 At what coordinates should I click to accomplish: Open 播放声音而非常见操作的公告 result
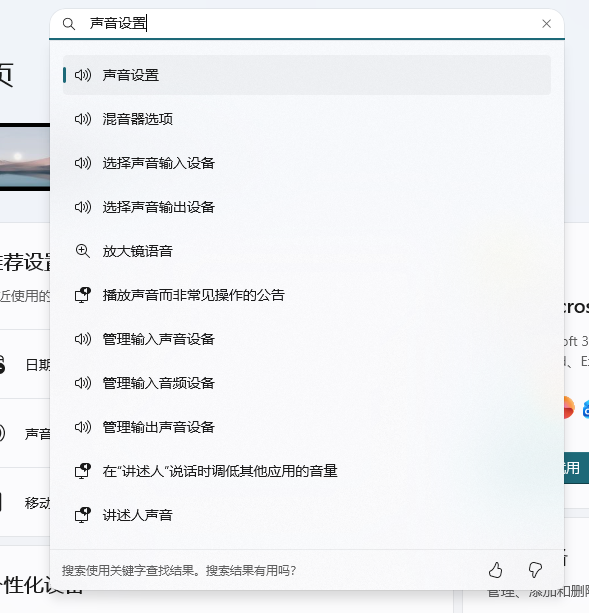[x=307, y=295]
